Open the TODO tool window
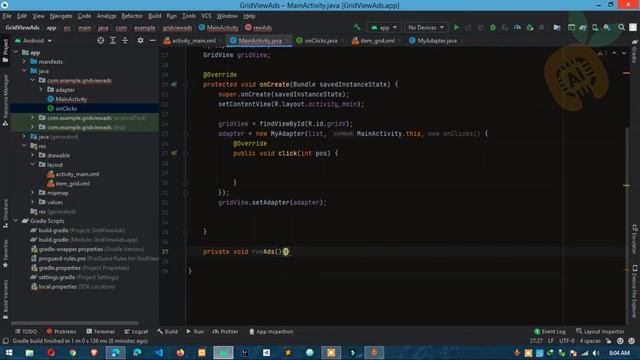Viewport: 640px width, 360px height. click(x=26, y=331)
